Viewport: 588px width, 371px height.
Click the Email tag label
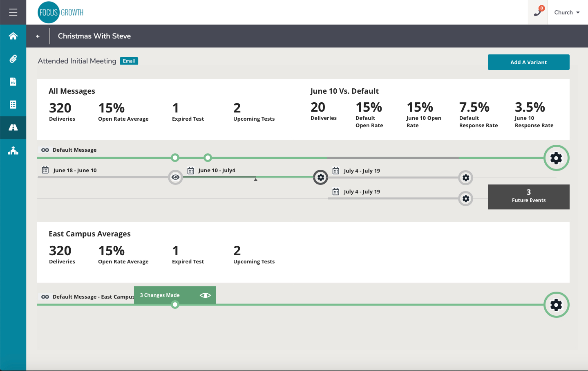129,61
